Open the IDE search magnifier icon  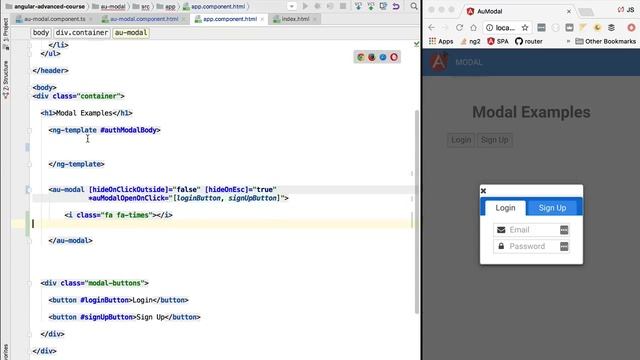(414, 6)
